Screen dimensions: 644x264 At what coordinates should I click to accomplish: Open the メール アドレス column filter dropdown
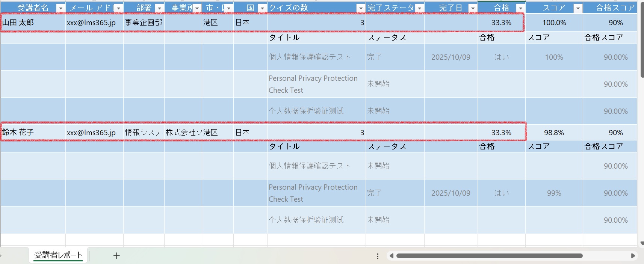[x=118, y=8]
